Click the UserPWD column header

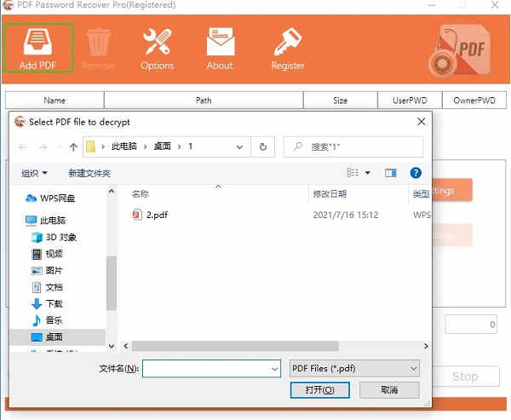tap(410, 101)
